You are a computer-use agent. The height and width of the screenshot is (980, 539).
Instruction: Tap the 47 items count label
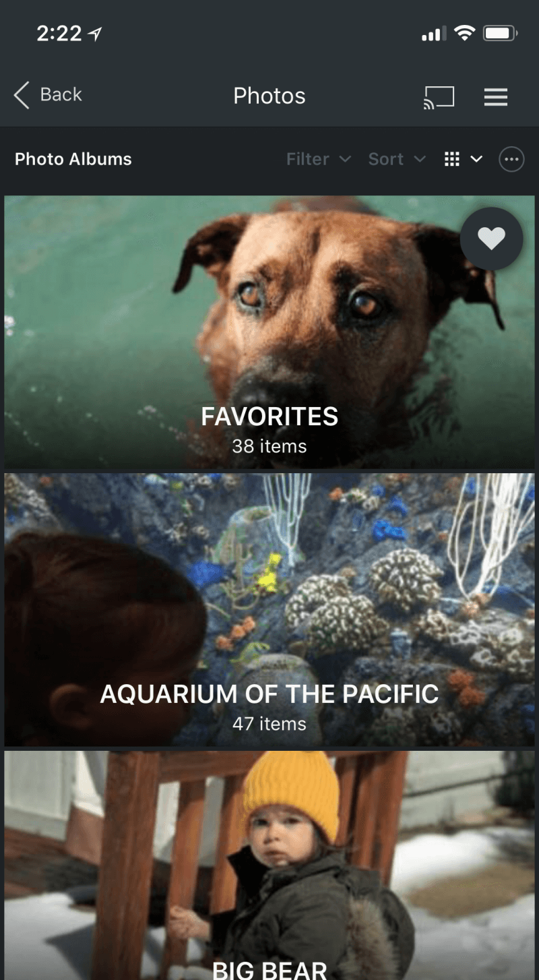(269, 724)
